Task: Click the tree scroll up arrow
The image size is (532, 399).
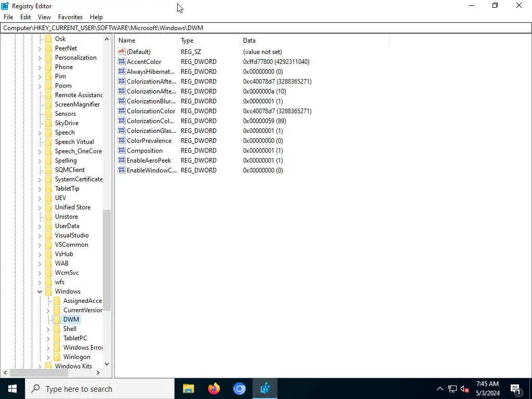Action: tap(107, 39)
